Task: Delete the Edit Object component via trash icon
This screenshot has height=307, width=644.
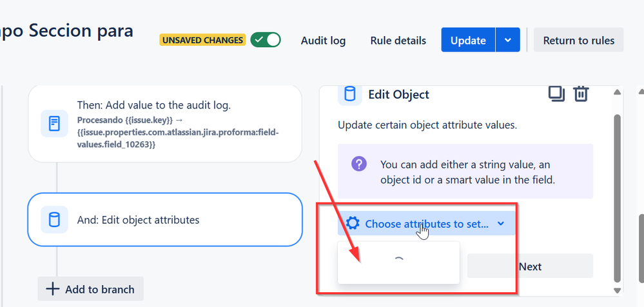Action: (581, 94)
